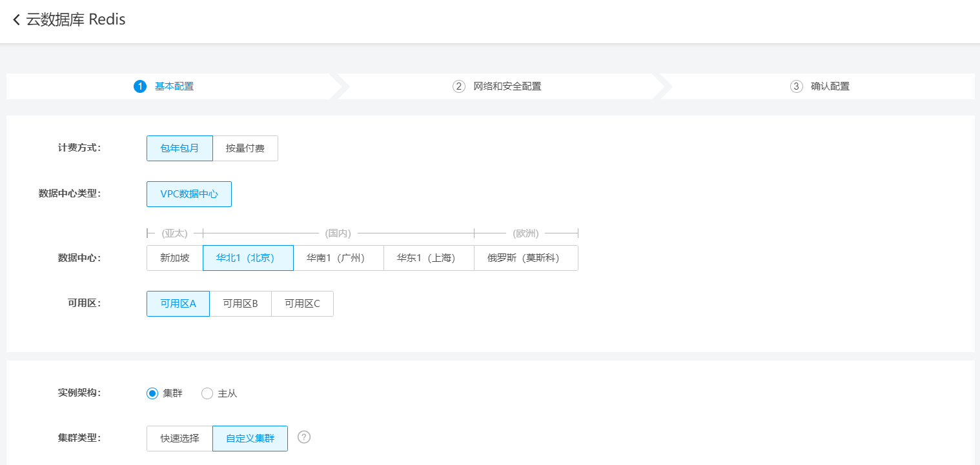Pick the 新加坡 data center
The height and width of the screenshot is (465, 980).
pyautogui.click(x=175, y=258)
